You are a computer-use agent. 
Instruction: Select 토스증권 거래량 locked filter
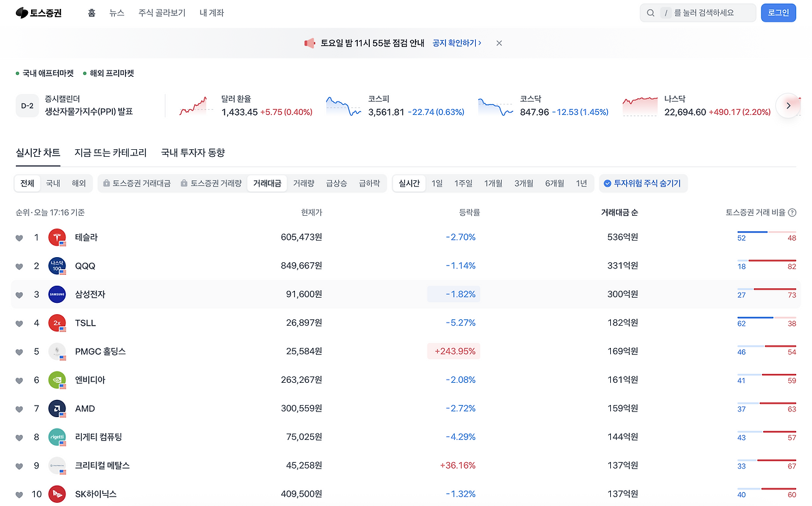(x=211, y=183)
